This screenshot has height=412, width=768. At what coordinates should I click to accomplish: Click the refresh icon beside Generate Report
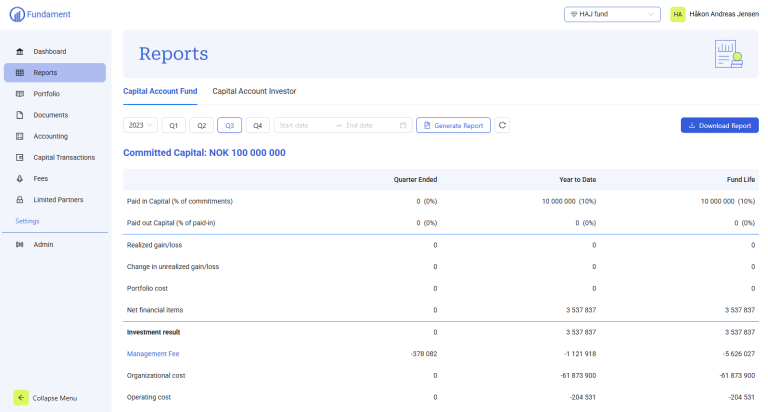coord(502,125)
